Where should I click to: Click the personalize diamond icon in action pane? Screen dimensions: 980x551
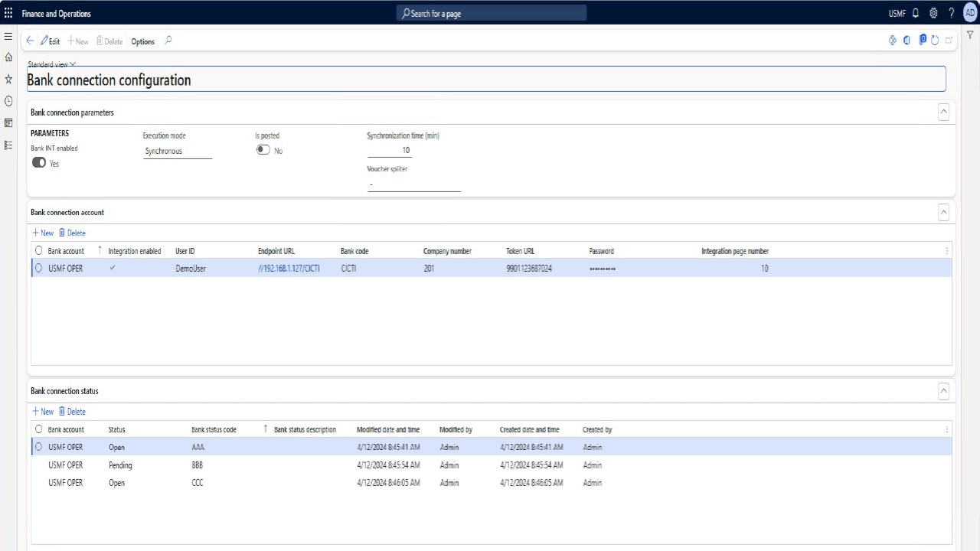[x=893, y=41]
